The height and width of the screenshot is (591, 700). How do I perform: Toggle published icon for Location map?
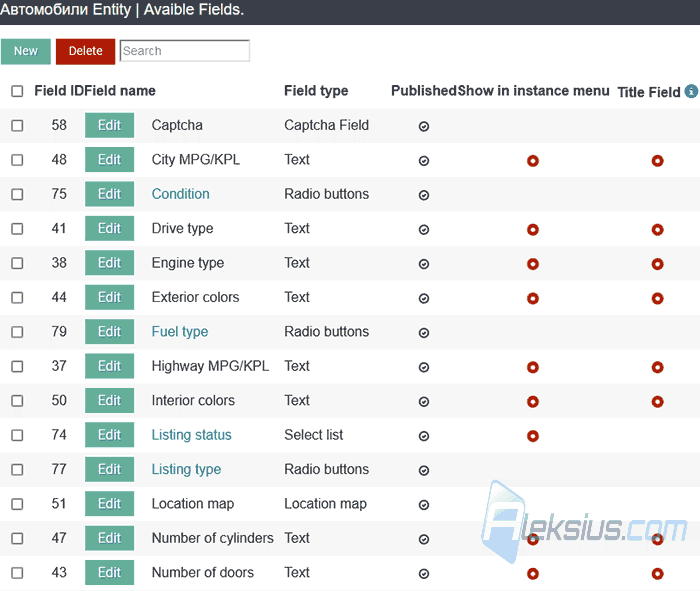click(x=424, y=504)
